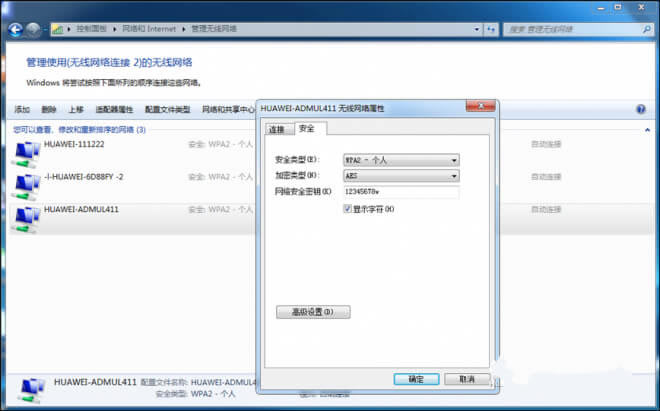Screen dimensions: 660x411
Task: Close the wireless properties dialog
Action: point(481,106)
